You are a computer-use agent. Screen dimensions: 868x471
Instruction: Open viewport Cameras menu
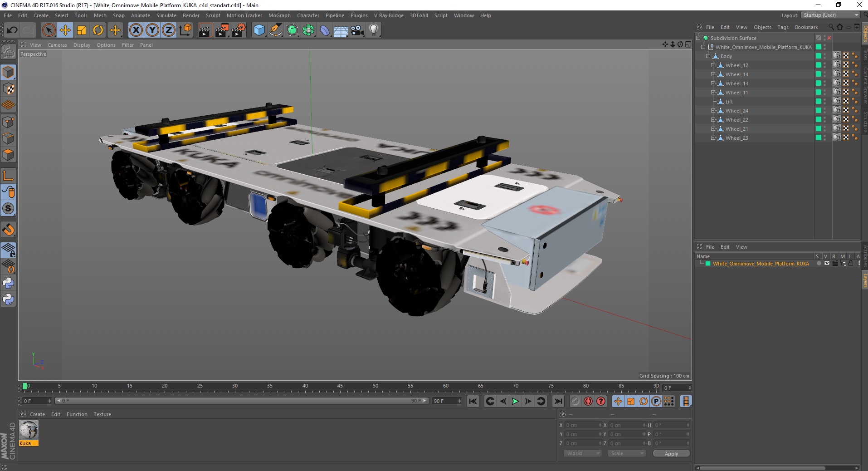[x=57, y=45]
